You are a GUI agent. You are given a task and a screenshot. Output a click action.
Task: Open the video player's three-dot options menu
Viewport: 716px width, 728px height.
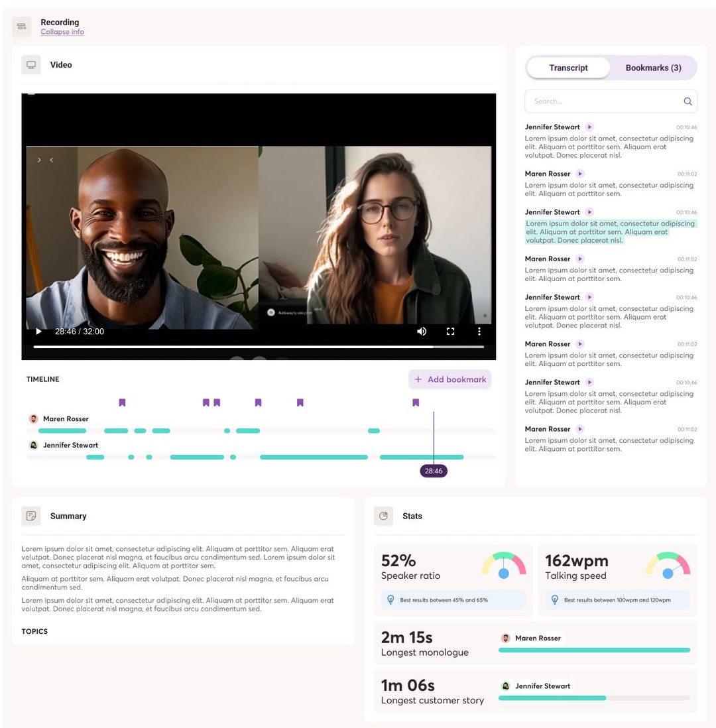[479, 331]
